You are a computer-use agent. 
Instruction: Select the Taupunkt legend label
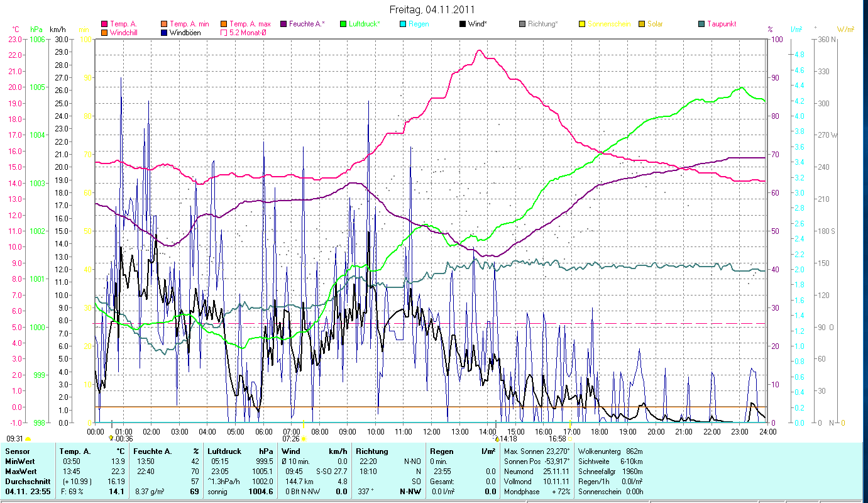721,24
